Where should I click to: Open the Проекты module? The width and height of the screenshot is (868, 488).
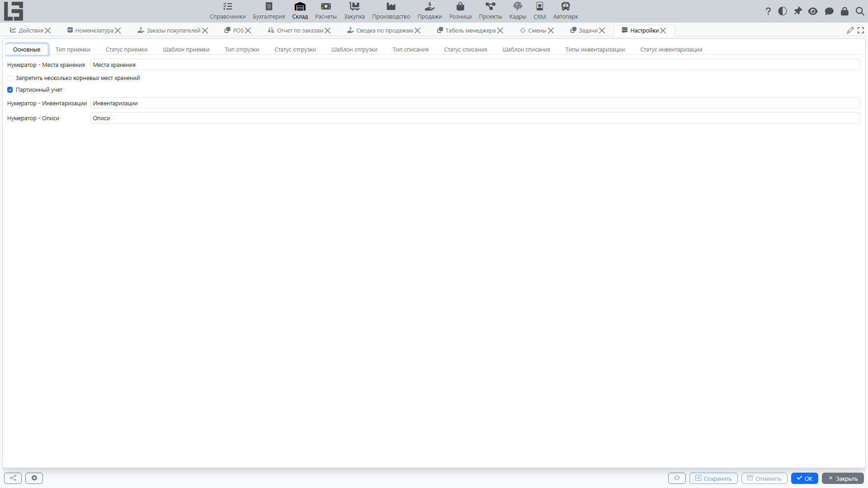pos(491,11)
